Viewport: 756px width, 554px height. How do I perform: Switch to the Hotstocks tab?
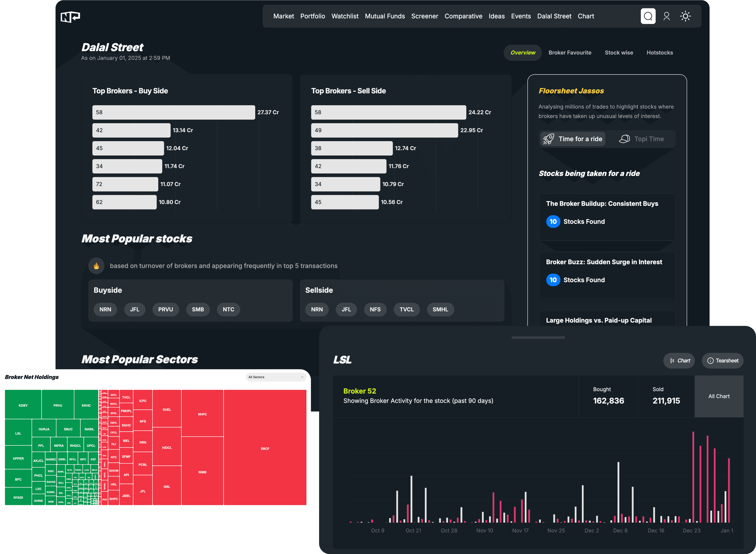[x=660, y=52]
